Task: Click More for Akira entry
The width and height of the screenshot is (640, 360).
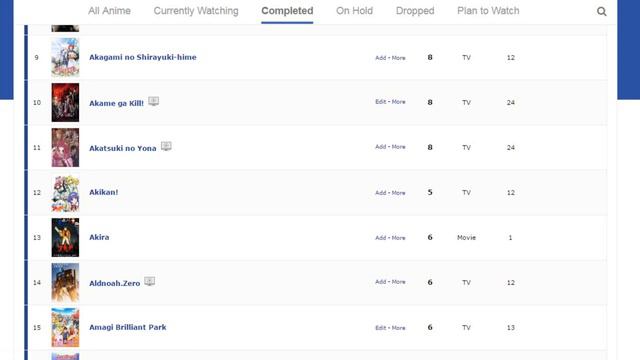Action: [x=398, y=238]
